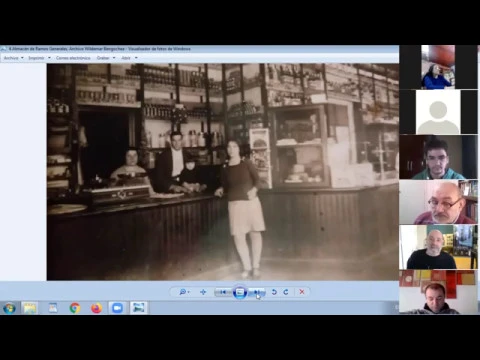The image size is (480, 360).
Task: Rotate the photo clockwise
Action: (286, 292)
